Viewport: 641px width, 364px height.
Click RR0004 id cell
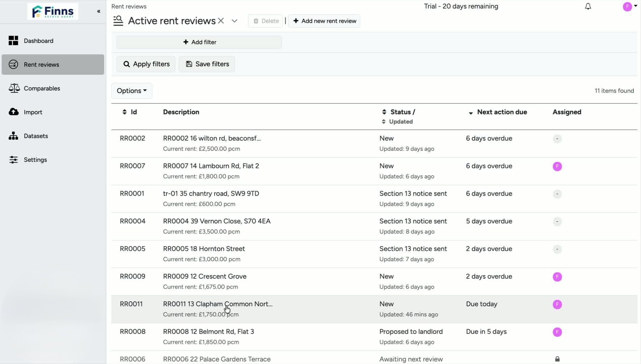click(133, 221)
